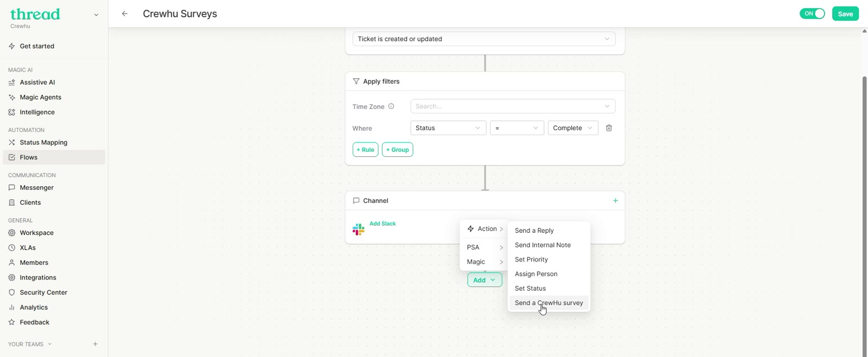Screen dimensions: 868x357
Task: Delete the Status filter rule with trash icon
Action: 609,128
